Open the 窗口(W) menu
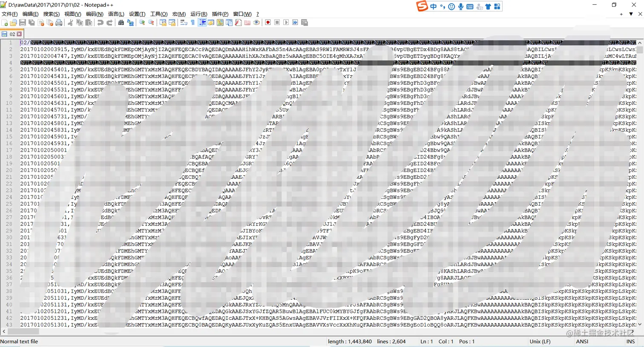The height and width of the screenshot is (347, 644). tap(242, 14)
